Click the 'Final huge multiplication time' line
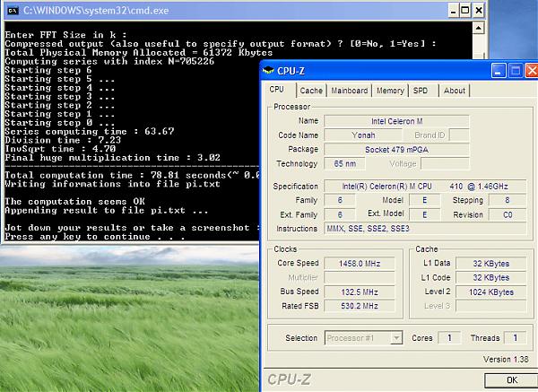 pos(113,158)
